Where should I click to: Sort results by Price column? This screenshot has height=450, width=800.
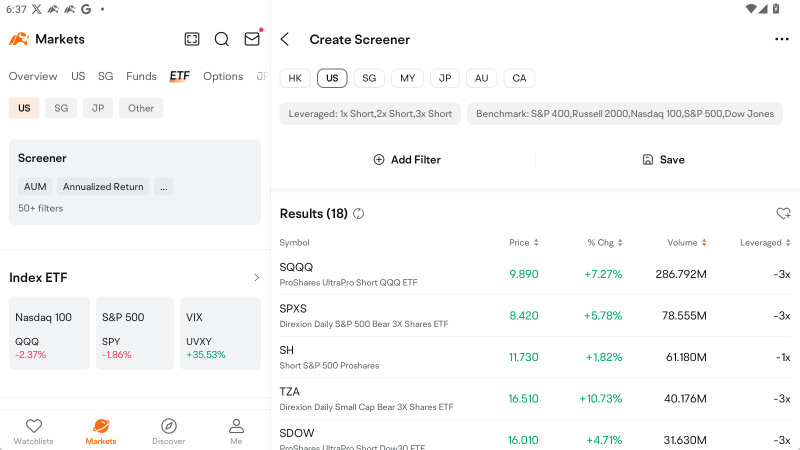coord(523,243)
